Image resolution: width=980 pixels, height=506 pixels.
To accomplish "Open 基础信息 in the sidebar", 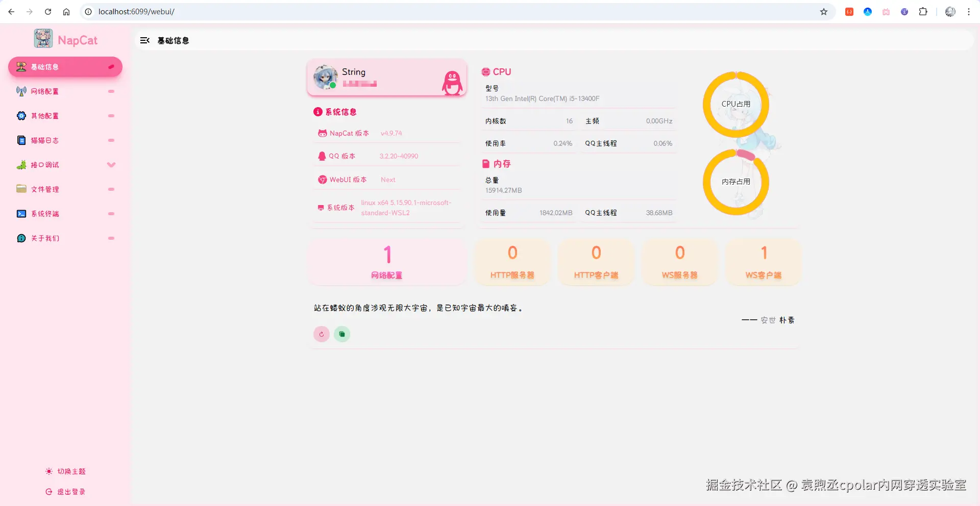I will (65, 67).
